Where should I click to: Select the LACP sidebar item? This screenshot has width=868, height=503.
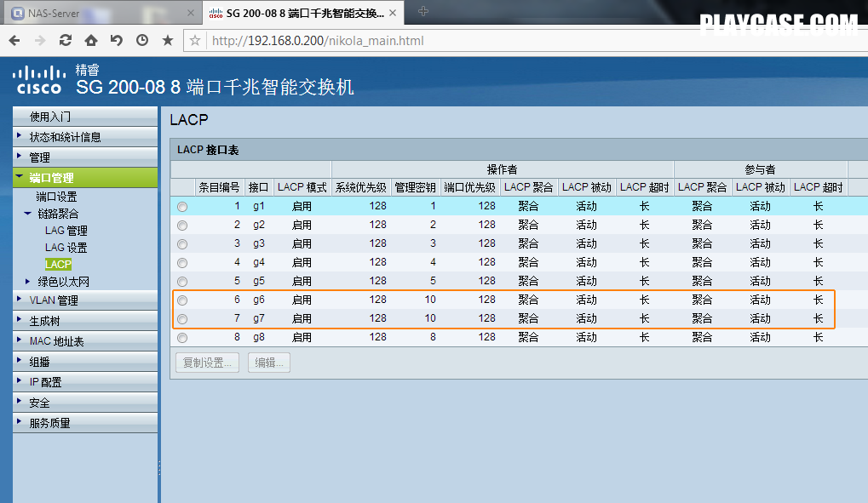click(x=58, y=265)
